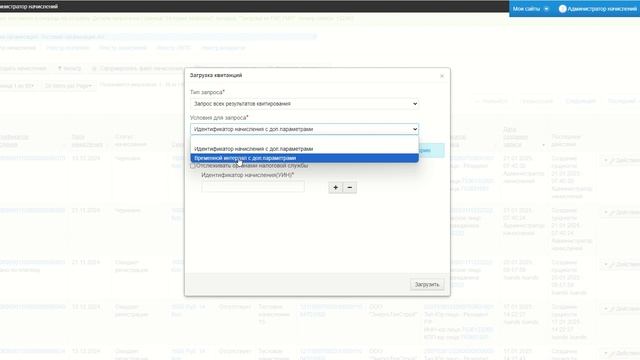Open Действия menu in second table row
Screen dimensions: 640x360
pos(620,213)
